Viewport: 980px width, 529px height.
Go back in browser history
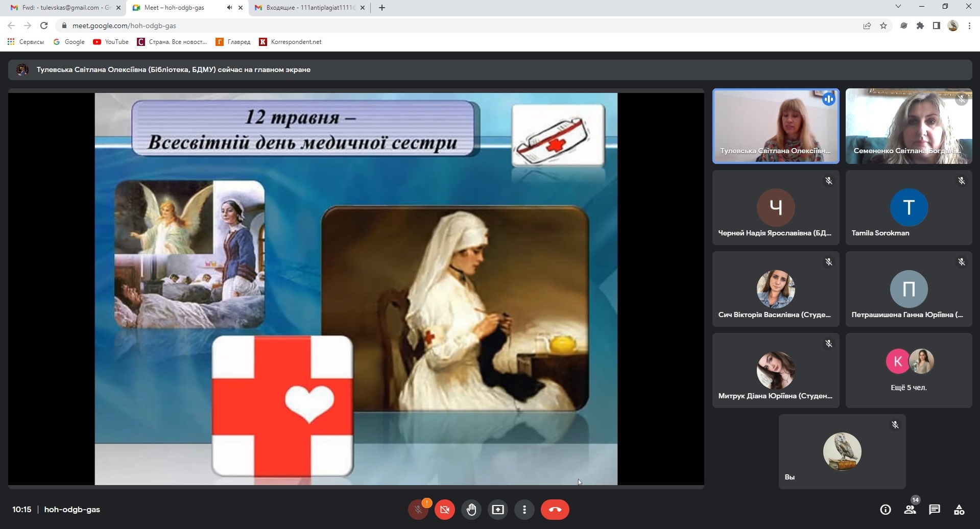point(11,26)
